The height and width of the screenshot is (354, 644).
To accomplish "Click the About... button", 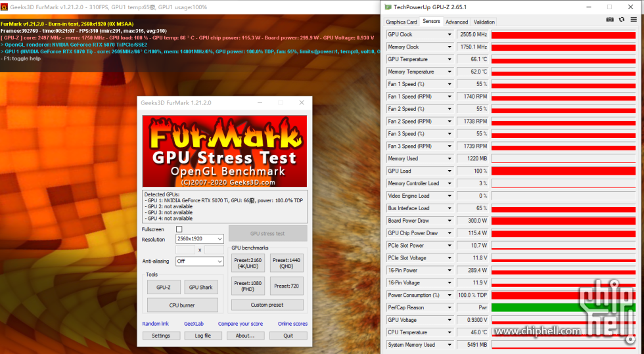I will [x=244, y=336].
